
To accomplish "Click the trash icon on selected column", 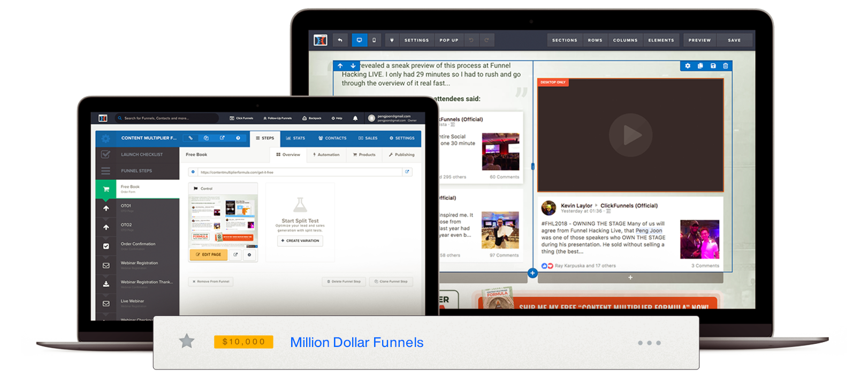I will (x=726, y=66).
